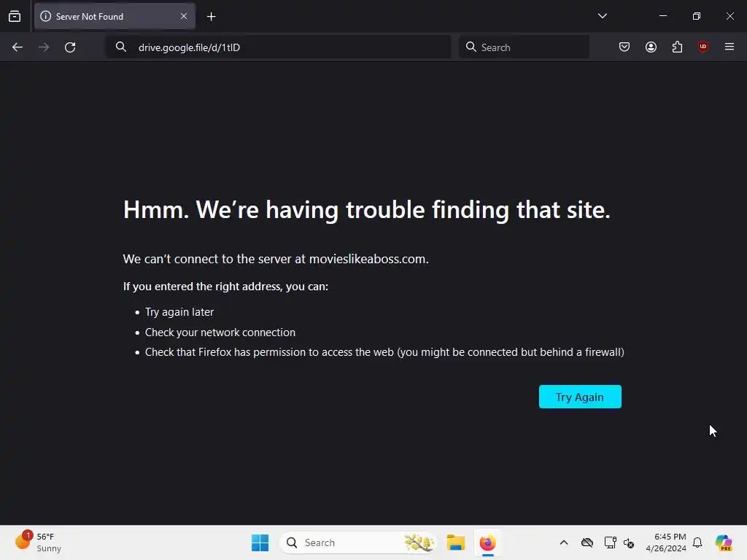Click the magnifier icon in address bar
747x560 pixels.
pos(121,47)
